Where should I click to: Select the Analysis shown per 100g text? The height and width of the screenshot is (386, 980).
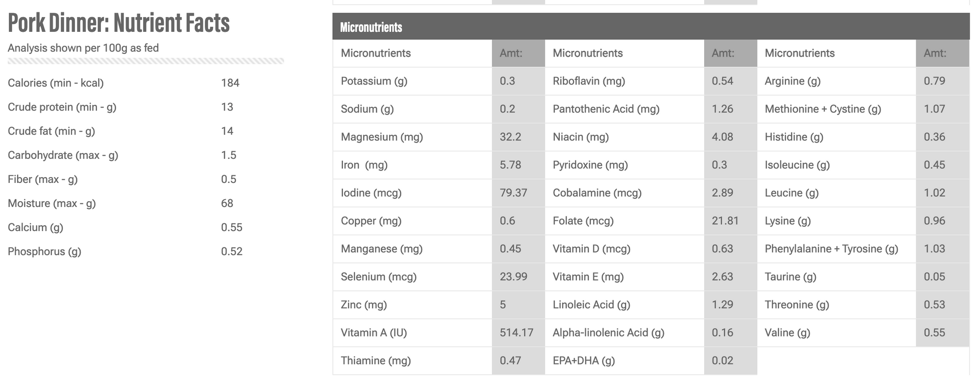[83, 48]
